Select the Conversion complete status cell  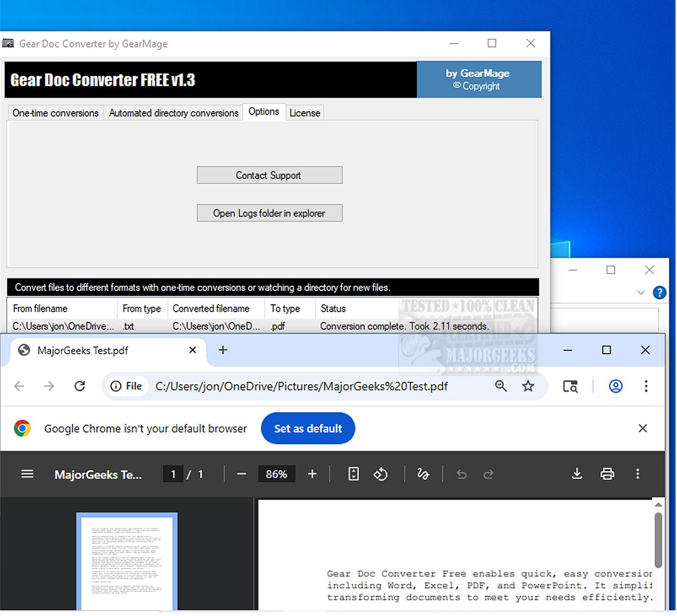click(x=404, y=326)
